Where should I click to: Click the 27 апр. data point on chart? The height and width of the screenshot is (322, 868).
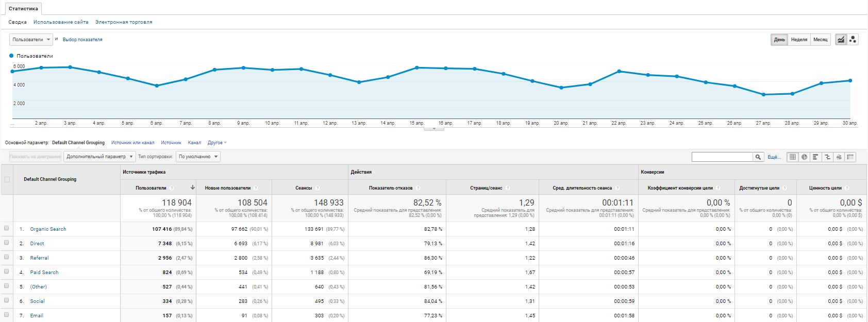tap(763, 94)
